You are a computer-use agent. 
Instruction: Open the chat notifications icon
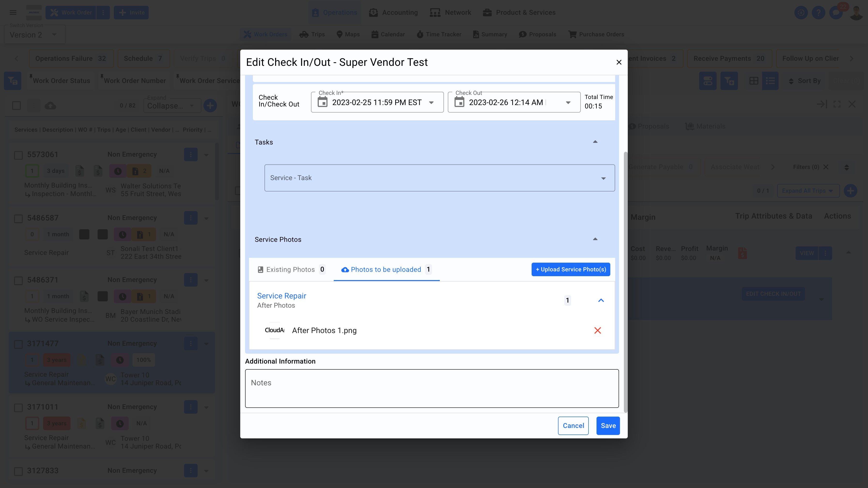point(836,12)
